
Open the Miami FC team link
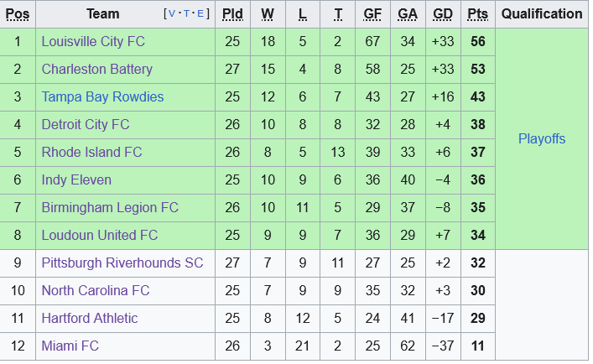(70, 346)
